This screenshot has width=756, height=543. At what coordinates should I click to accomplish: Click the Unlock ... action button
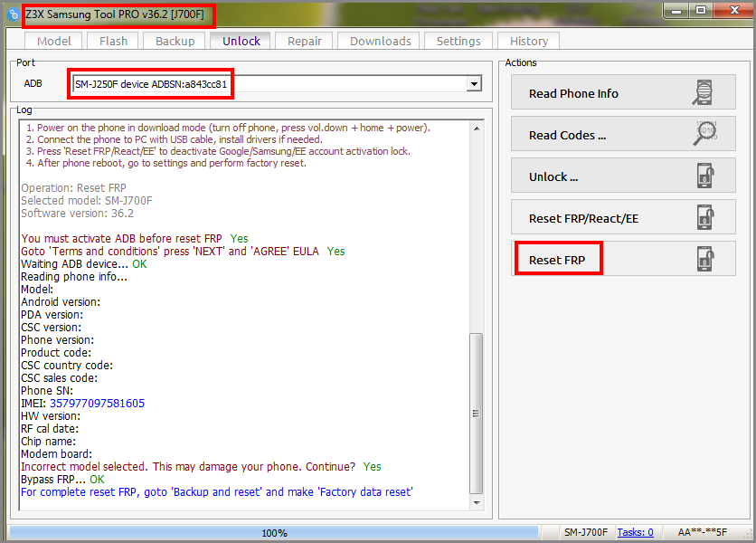click(x=623, y=176)
